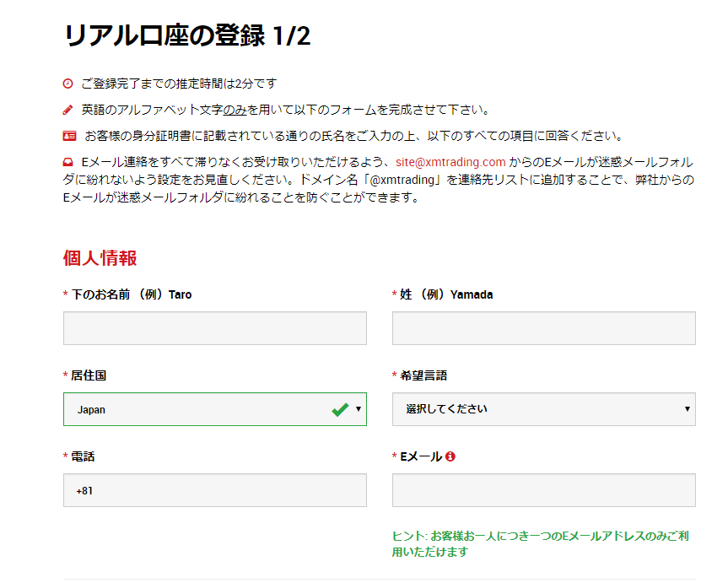This screenshot has width=728, height=583.
Task: Click the pencil icon beside alphabet instruction
Action: point(67,110)
